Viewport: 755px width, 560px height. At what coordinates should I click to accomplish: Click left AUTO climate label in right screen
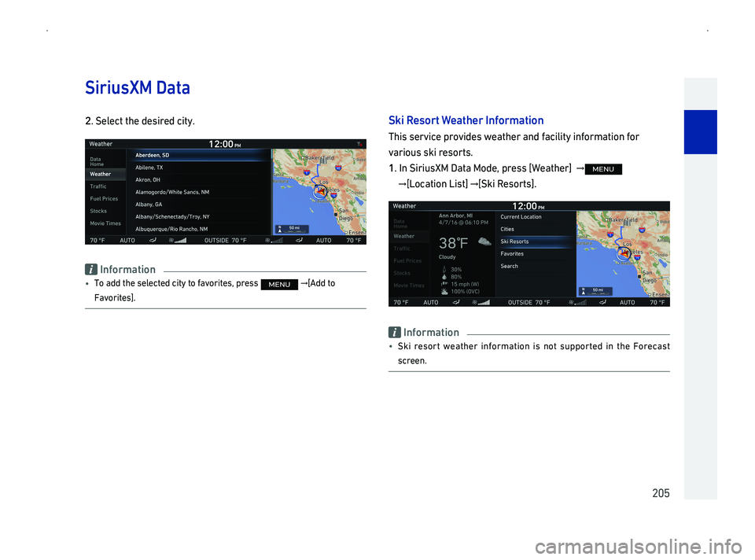click(430, 302)
